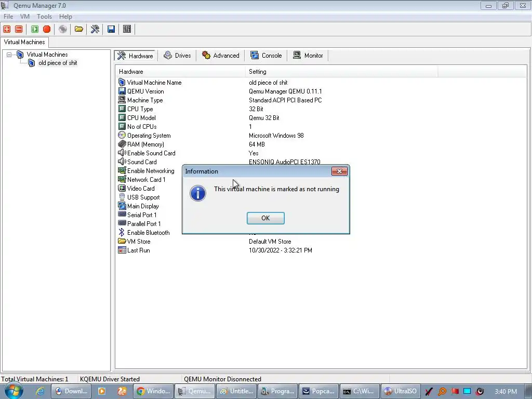Select the '10/30/2022 - 3:32:21 PM' value
The height and width of the screenshot is (399, 532).
click(x=281, y=250)
